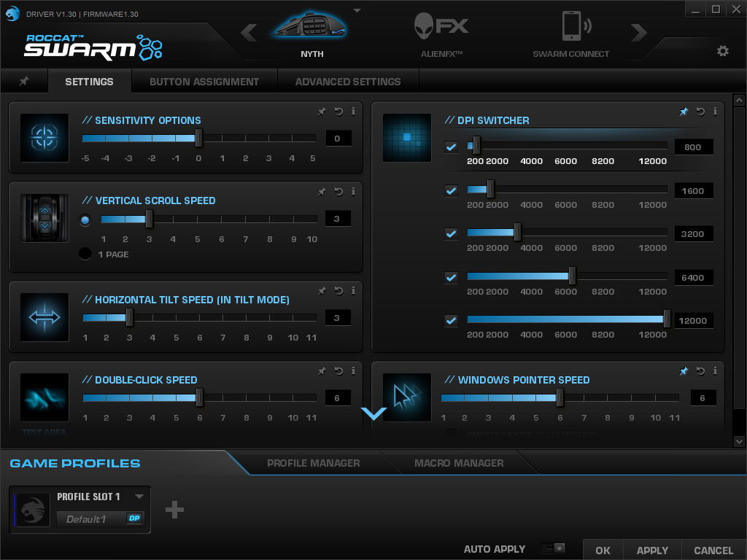Uncheck the 800 DPI level checkbox
The width and height of the screenshot is (747, 560).
pos(451,147)
